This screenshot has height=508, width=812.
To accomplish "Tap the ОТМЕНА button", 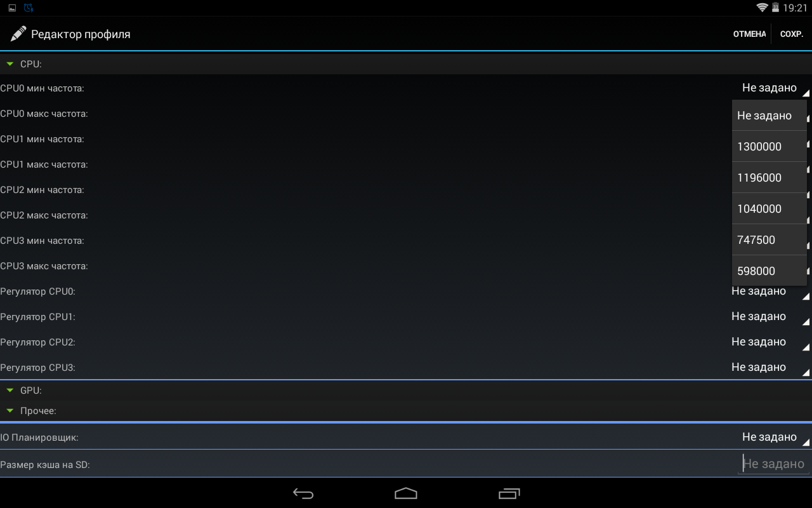I will coord(749,34).
